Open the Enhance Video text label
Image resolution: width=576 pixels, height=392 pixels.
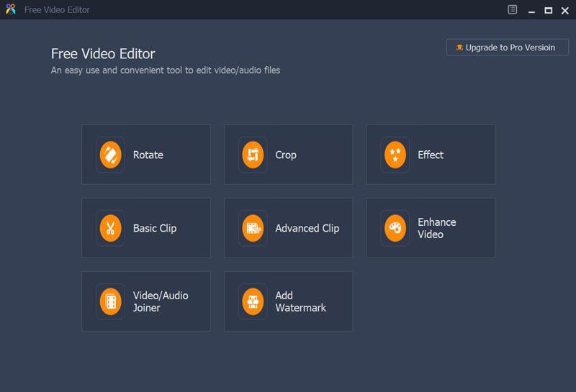(x=436, y=228)
